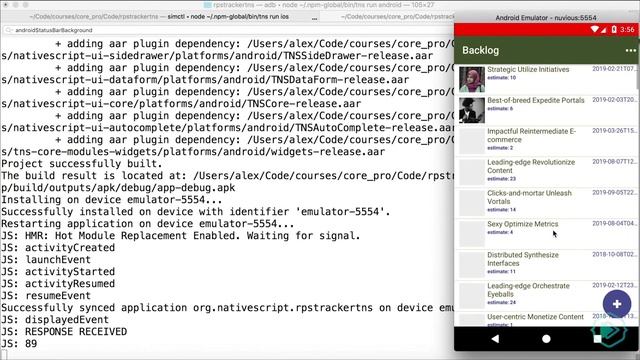Click date 2019-02-21T07 on first backlog item
This screenshot has width=640, height=360.
[x=614, y=69]
